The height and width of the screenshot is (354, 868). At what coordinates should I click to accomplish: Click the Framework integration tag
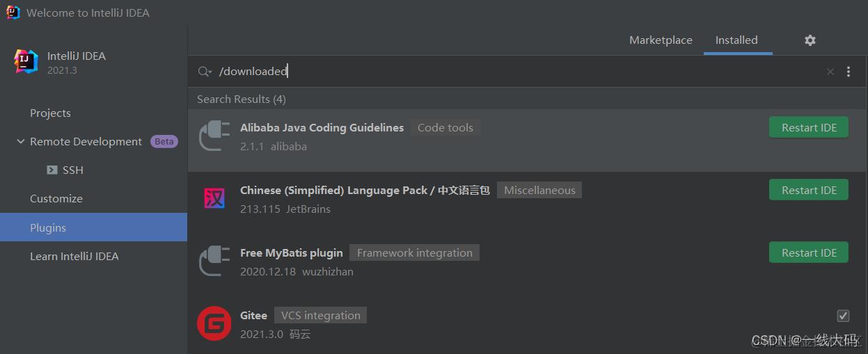point(414,252)
